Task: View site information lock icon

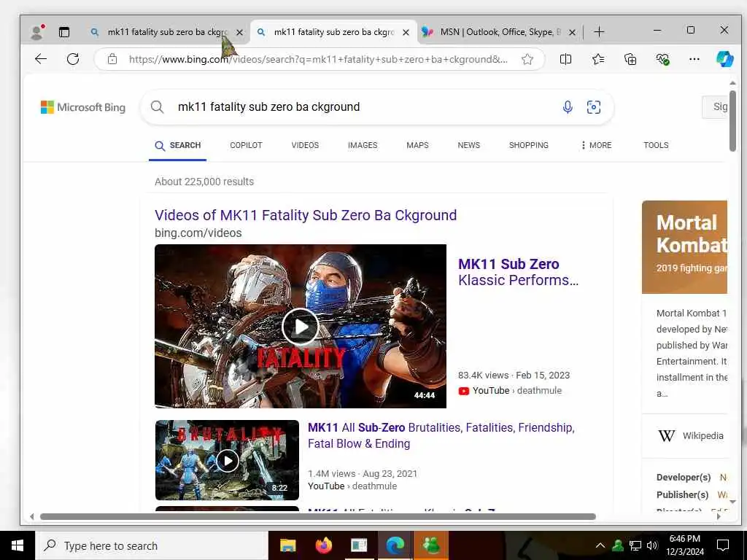Action: click(112, 59)
